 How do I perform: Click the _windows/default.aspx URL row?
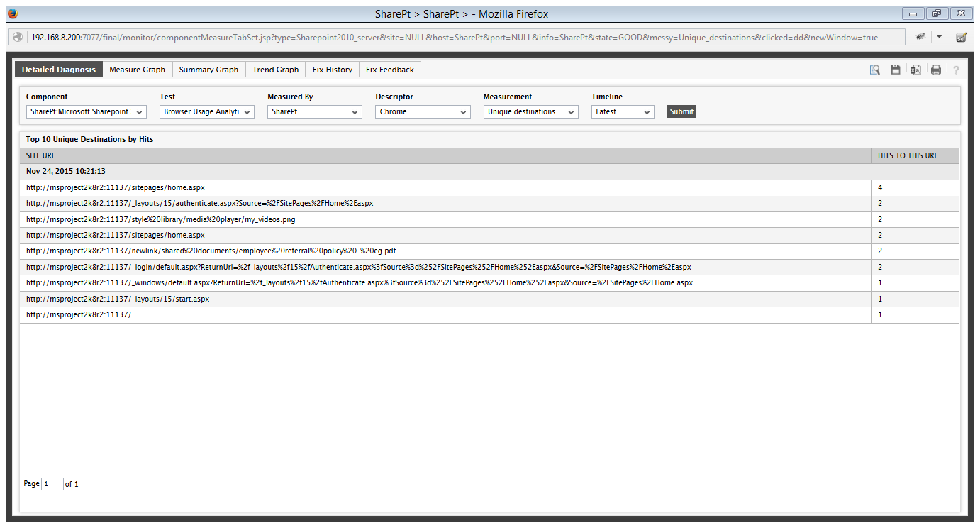coord(445,282)
